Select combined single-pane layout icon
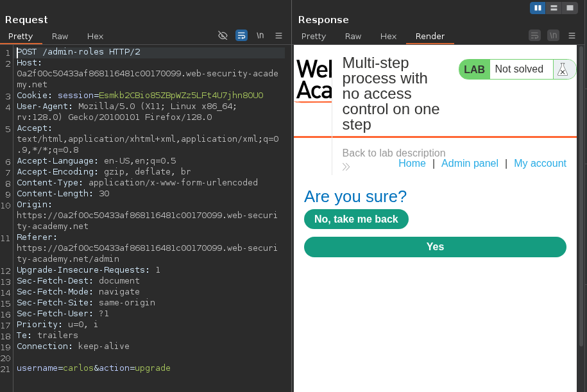The image size is (587, 392). coord(569,8)
